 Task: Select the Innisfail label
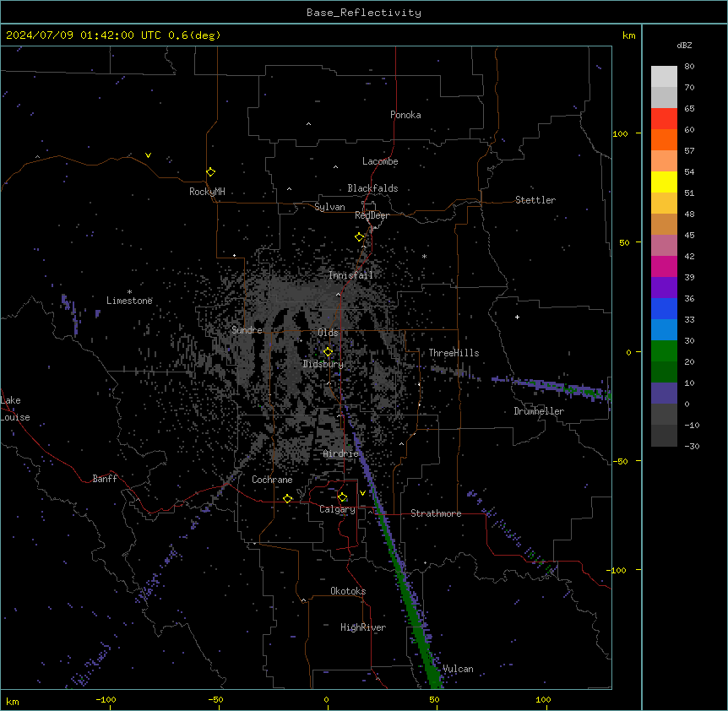350,275
